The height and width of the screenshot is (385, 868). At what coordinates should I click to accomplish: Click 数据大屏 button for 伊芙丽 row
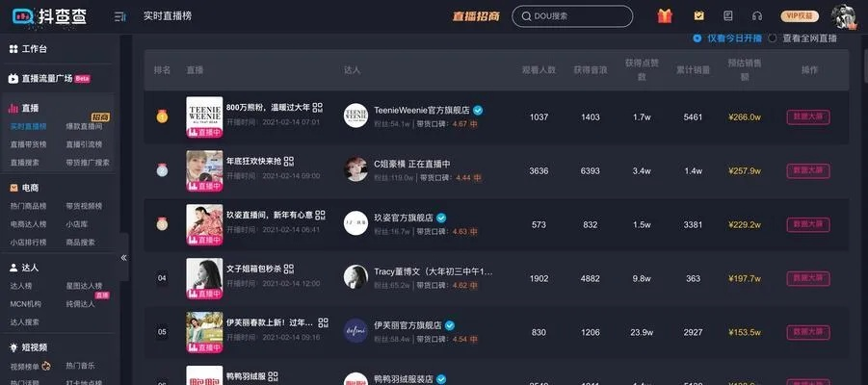(808, 332)
